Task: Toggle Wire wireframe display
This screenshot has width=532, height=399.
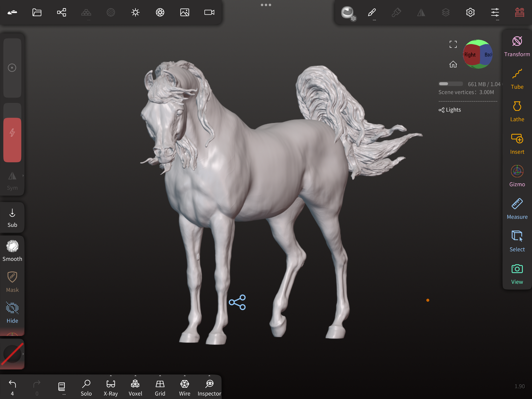Action: pos(184,388)
